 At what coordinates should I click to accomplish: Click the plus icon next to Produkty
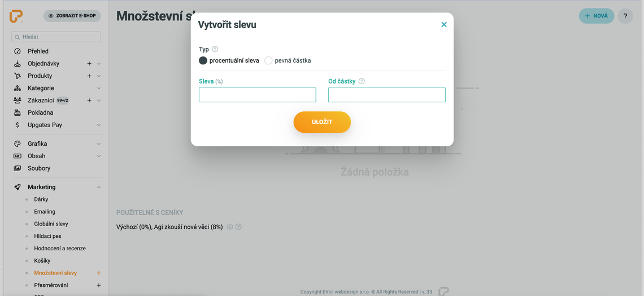[89, 76]
